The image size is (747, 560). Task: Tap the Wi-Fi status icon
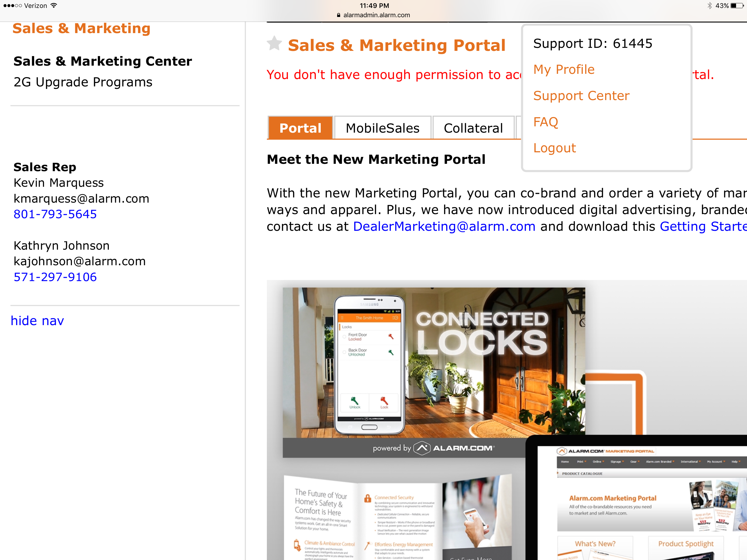click(x=54, y=6)
